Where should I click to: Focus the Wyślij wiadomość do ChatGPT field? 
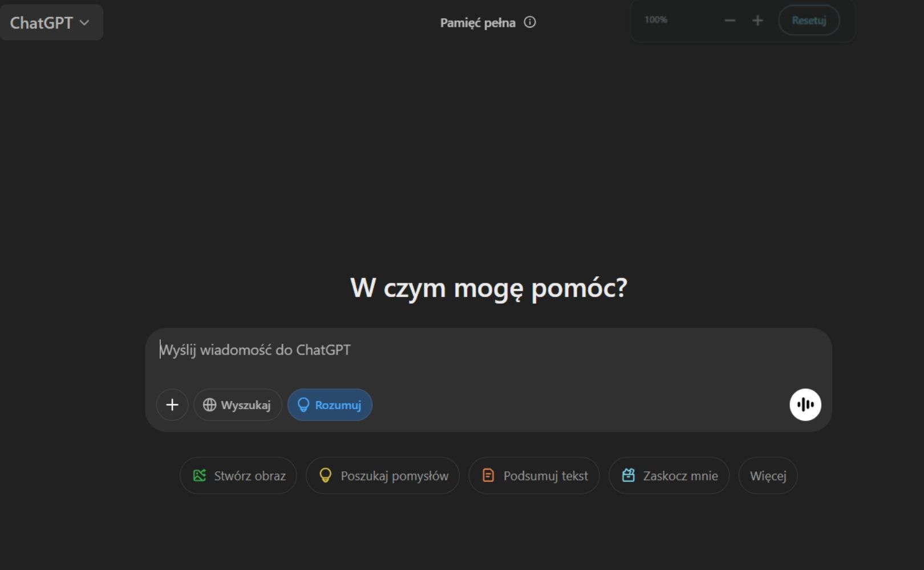coord(488,350)
